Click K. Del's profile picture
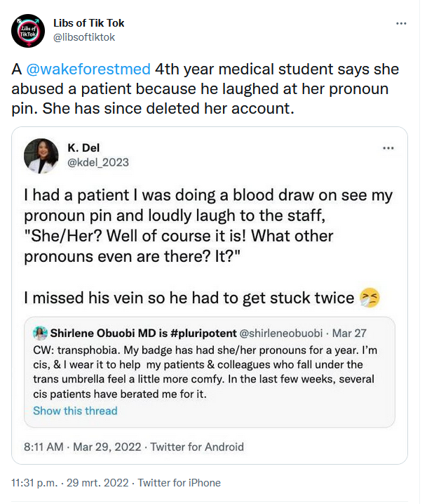This screenshot has width=427, height=504. click(41, 156)
